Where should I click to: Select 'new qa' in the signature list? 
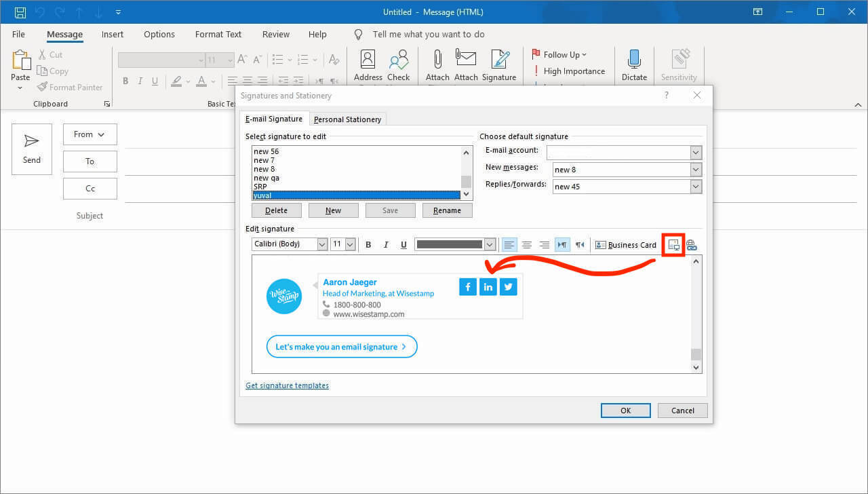coord(266,178)
